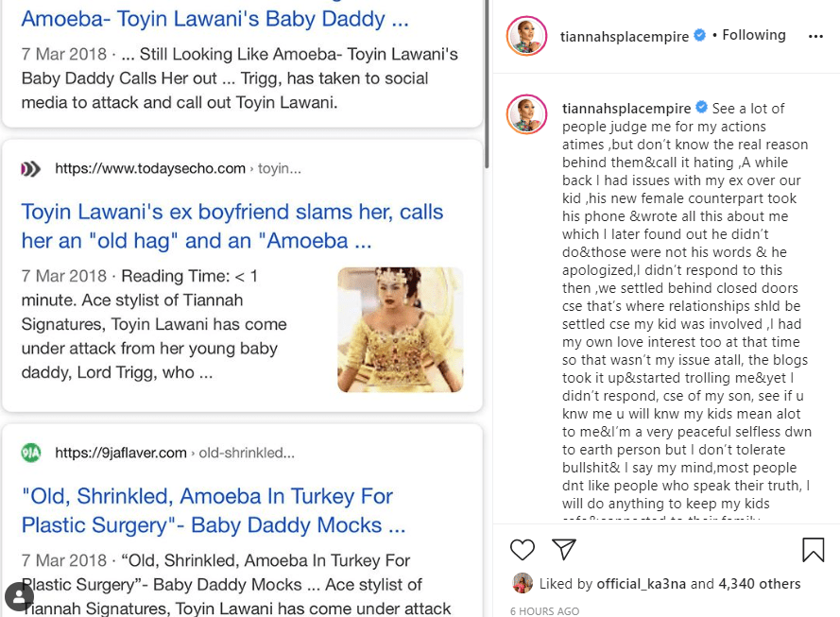Screen dimensions: 840x617
Task: Click the comment author's profile avatar
Action: point(527,113)
